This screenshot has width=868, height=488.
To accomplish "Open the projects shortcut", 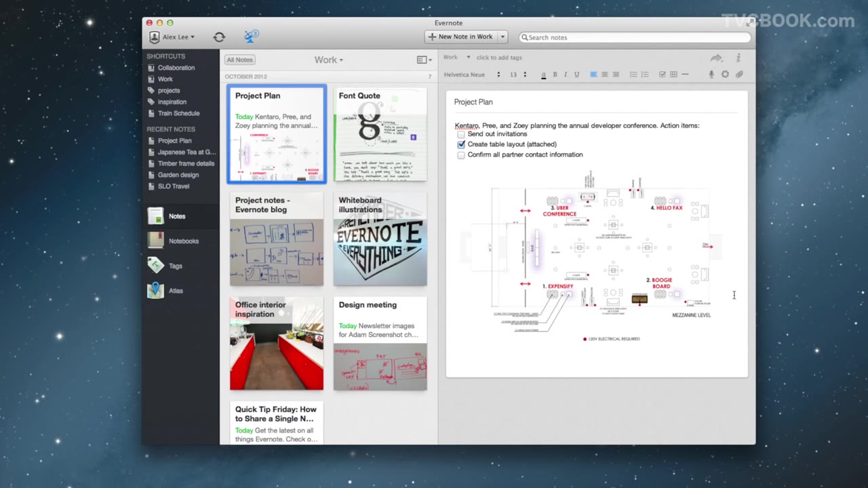I will [x=169, y=90].
